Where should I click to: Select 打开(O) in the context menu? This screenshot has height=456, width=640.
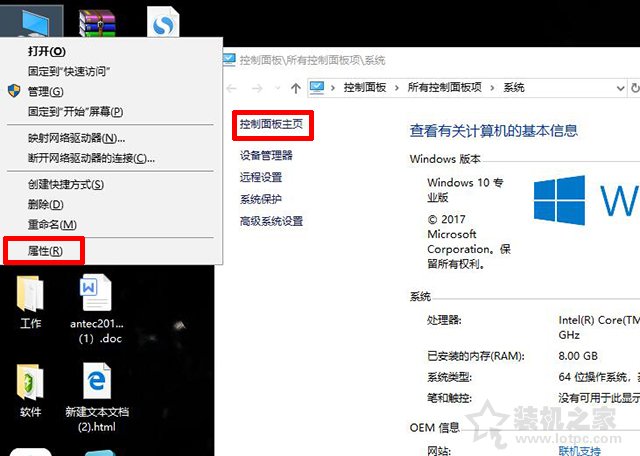click(46, 51)
